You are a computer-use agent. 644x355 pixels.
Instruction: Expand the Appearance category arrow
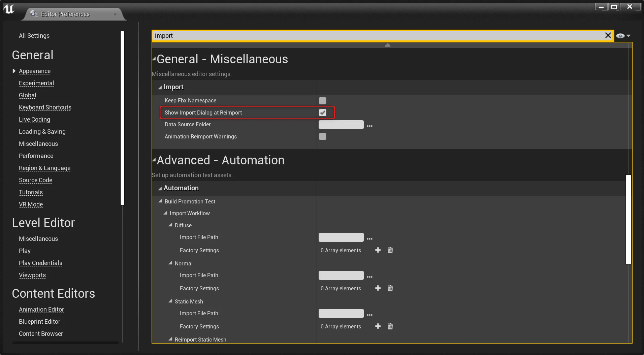click(x=14, y=71)
